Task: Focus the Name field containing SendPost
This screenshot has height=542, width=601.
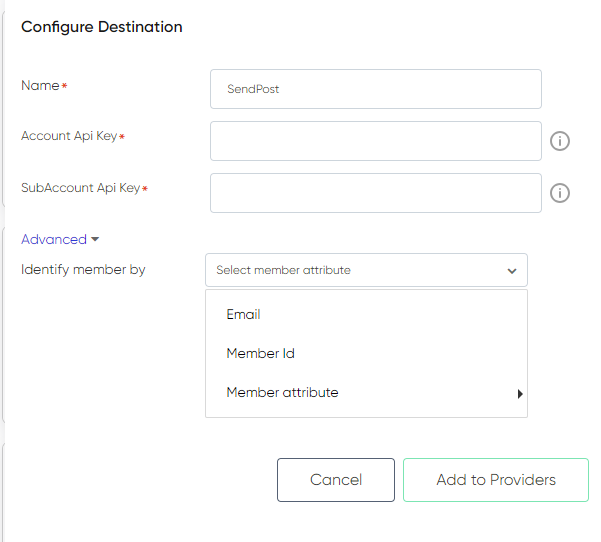Action: (376, 89)
